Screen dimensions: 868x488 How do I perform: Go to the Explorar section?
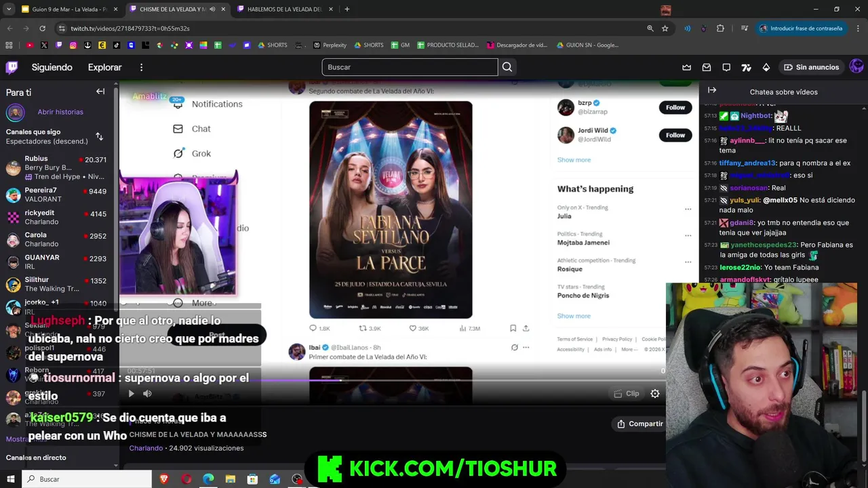(104, 67)
